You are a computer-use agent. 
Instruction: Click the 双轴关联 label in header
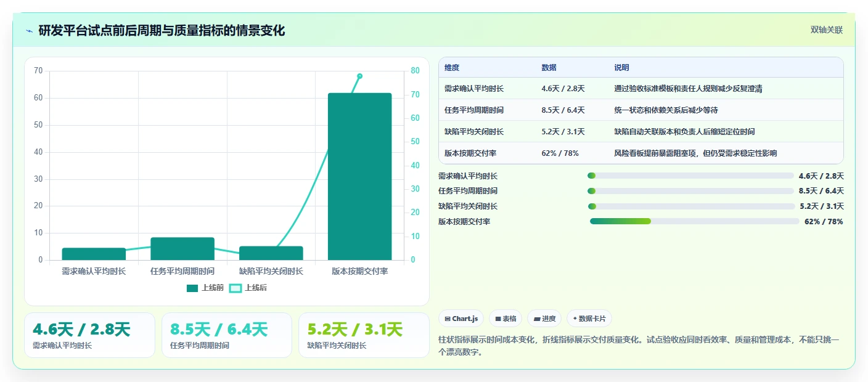click(826, 30)
